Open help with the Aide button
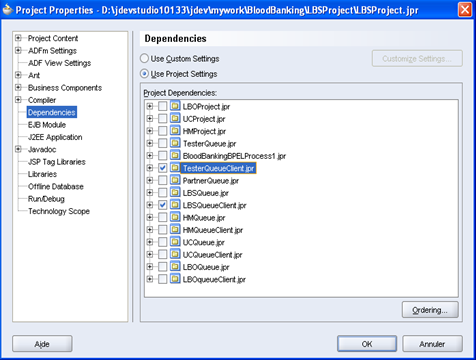The width and height of the screenshot is (476, 360). [42, 344]
